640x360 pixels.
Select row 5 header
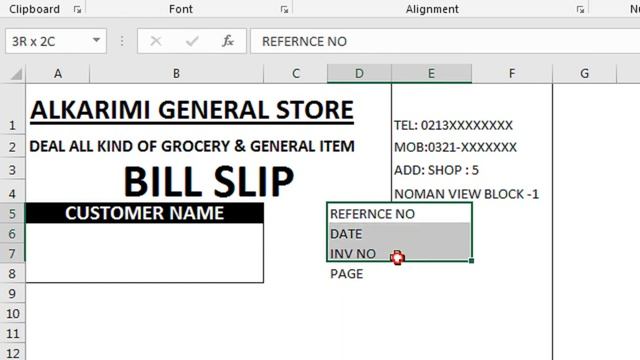[12, 213]
